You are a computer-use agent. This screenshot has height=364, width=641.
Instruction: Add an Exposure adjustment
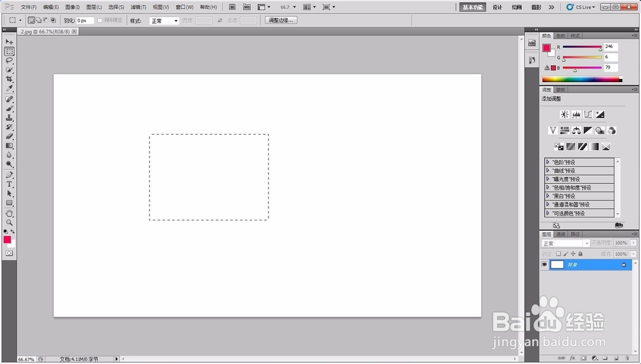600,114
